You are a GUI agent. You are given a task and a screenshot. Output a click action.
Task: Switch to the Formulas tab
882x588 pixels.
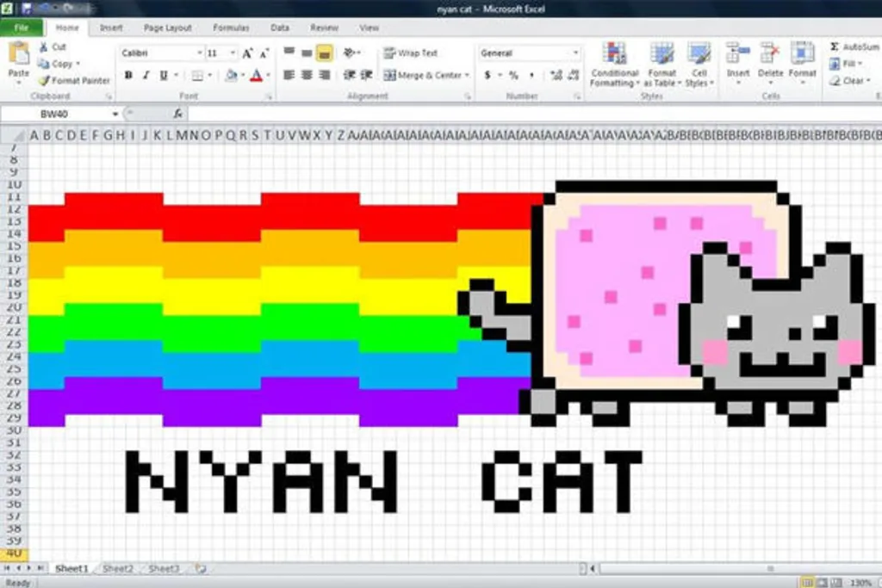pyautogui.click(x=231, y=28)
